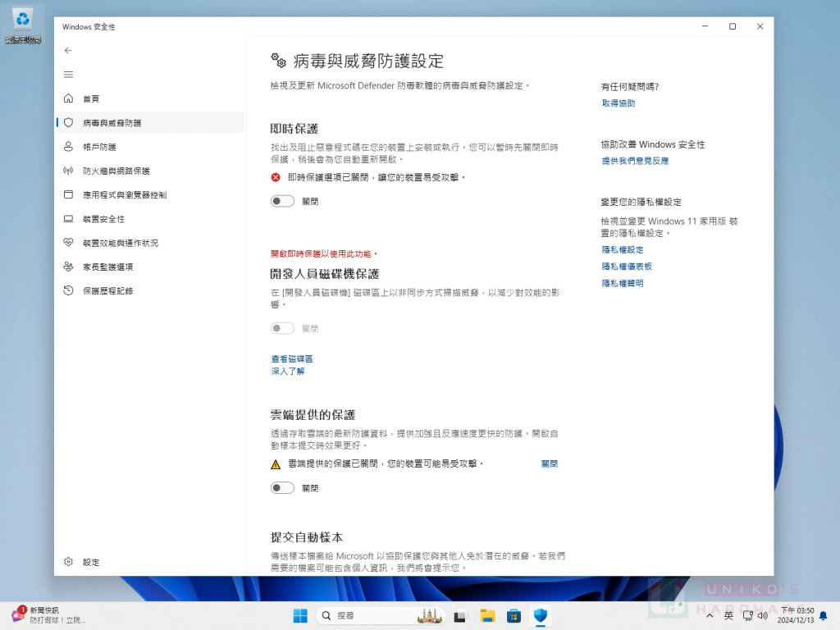Open the Recycle Bin on desktop

pos(22,24)
